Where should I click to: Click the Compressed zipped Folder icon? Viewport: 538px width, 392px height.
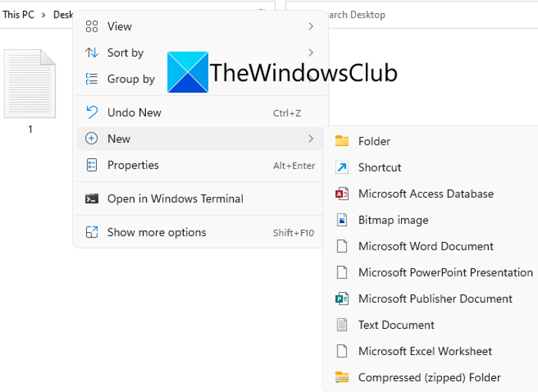click(x=342, y=377)
